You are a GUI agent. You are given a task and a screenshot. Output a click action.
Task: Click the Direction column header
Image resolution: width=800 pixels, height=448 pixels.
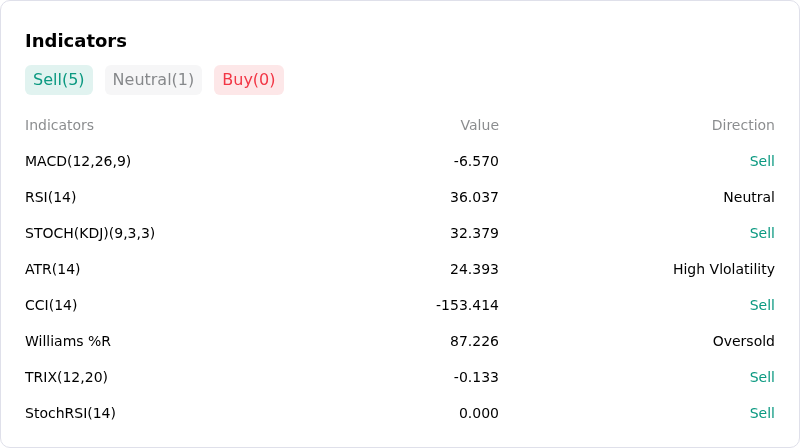click(x=743, y=125)
